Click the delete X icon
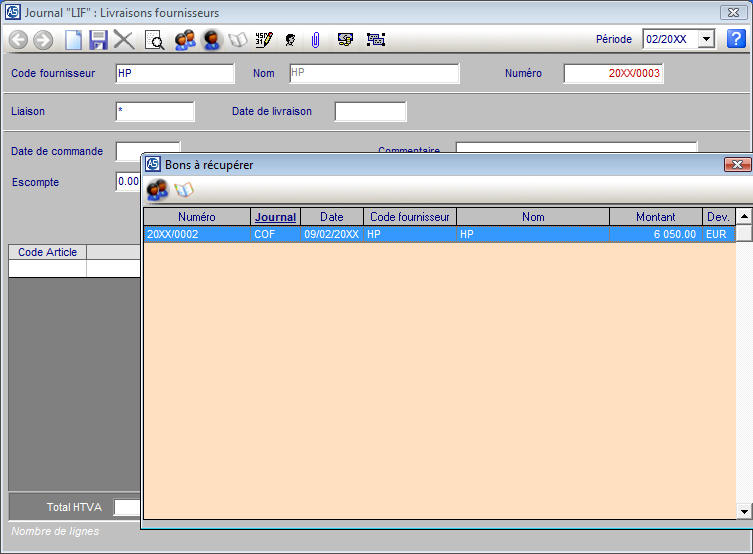 tap(124, 40)
